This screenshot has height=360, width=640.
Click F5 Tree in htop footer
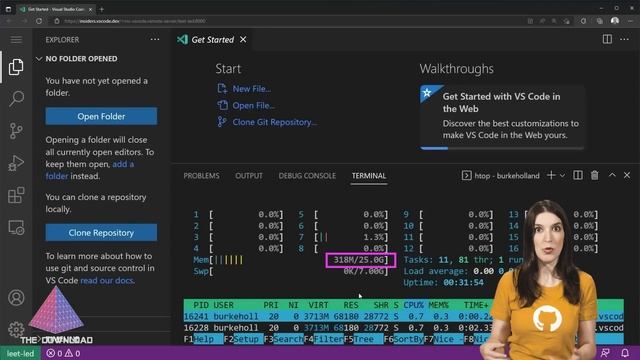pyautogui.click(x=363, y=339)
